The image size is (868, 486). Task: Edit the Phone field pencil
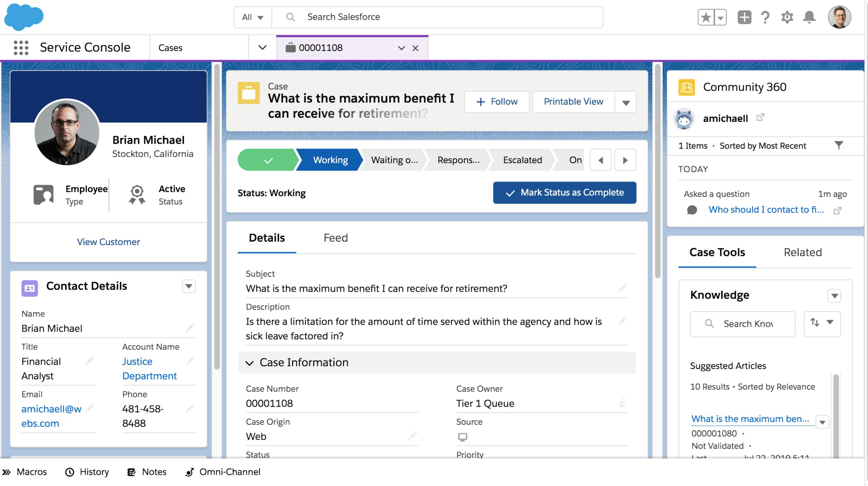pos(190,408)
